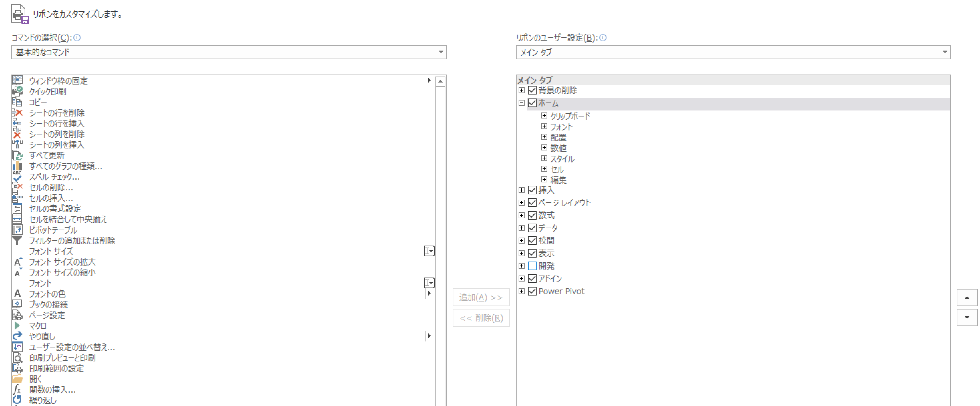Click the move down arrow button
980x406 pixels.
point(967,317)
